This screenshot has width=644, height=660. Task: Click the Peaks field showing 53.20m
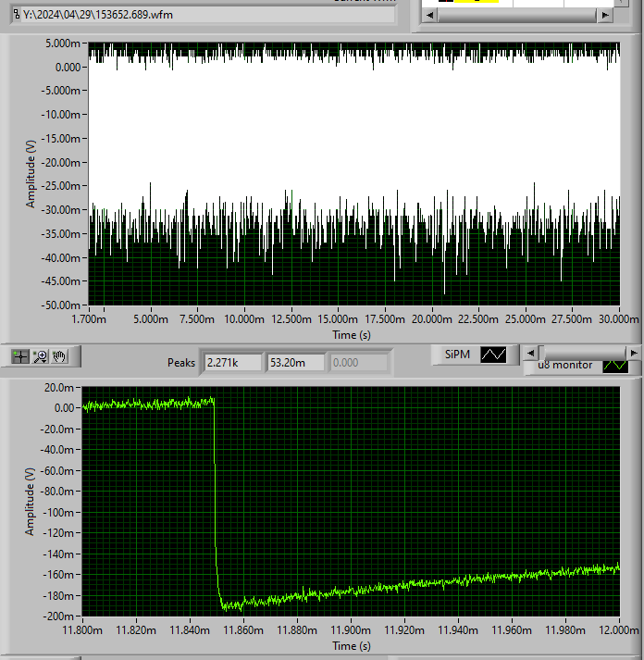pos(295,363)
